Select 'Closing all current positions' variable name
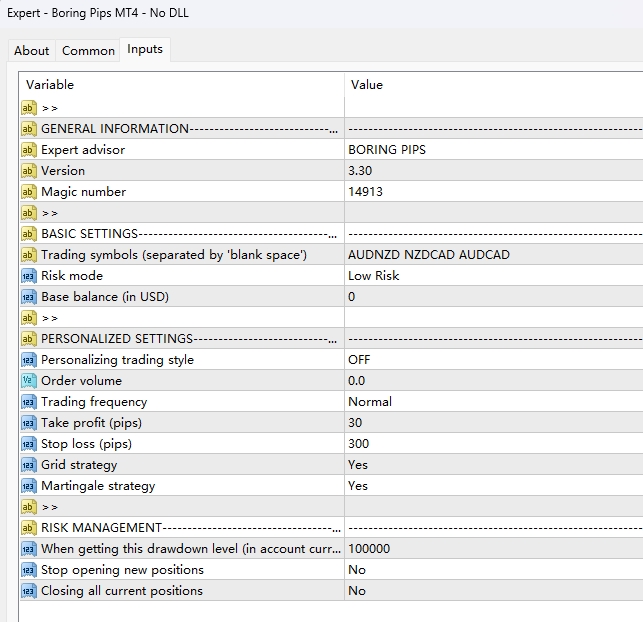The width and height of the screenshot is (643, 622). click(x=122, y=591)
